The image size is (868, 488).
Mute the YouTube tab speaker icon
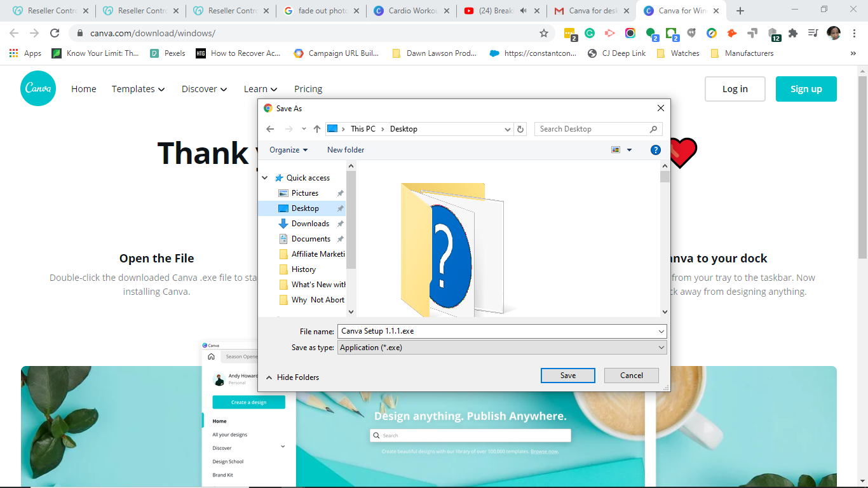tap(524, 11)
